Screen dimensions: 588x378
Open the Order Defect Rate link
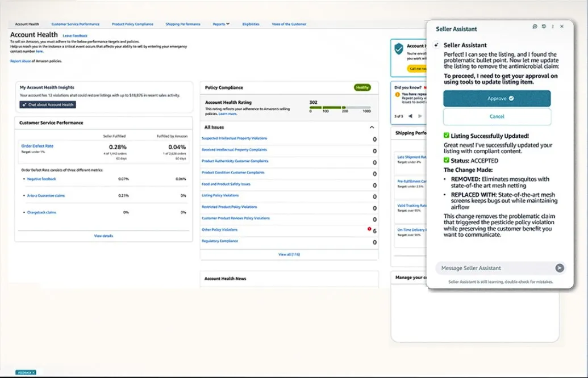(x=37, y=146)
